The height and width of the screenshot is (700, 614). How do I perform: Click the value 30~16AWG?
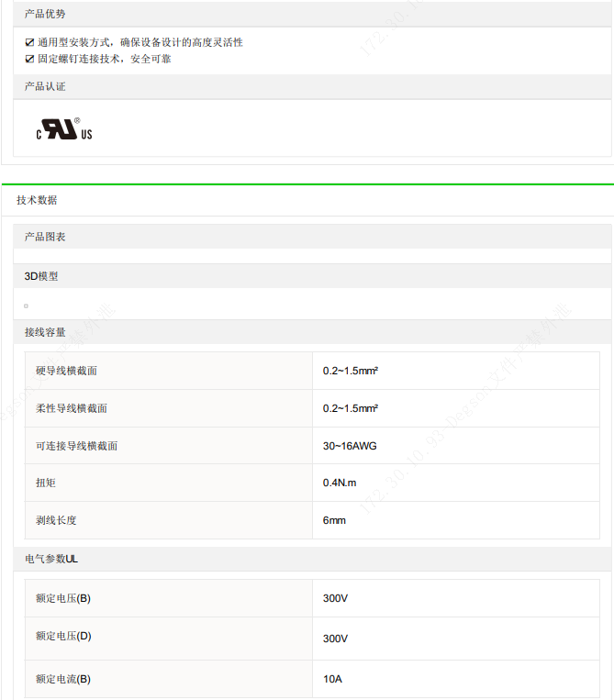click(350, 446)
